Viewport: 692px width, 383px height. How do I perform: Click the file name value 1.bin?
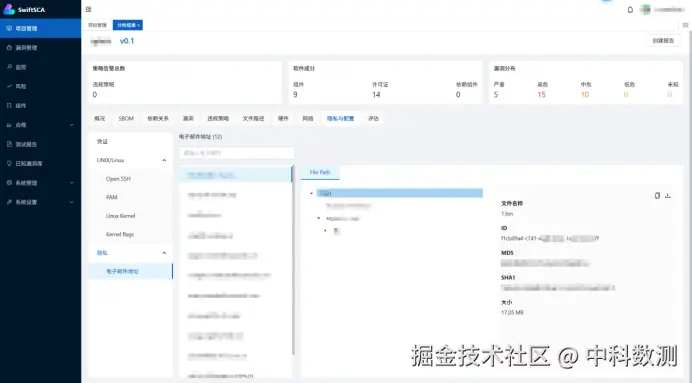507,214
